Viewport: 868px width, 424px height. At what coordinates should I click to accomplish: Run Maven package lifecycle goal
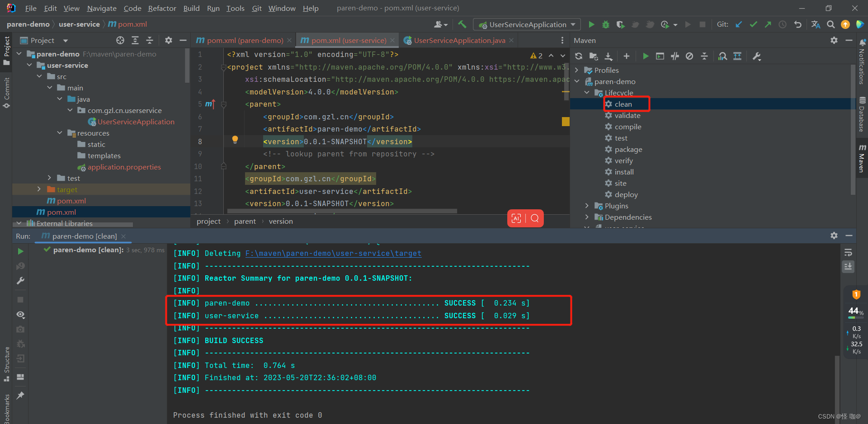[628, 149]
